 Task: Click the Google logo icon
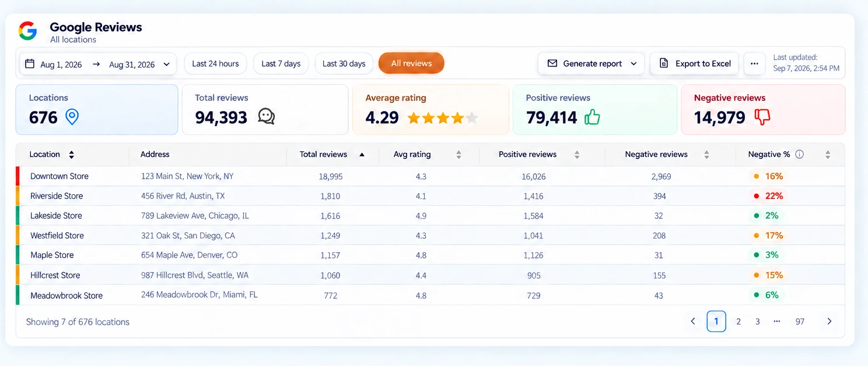point(28,31)
